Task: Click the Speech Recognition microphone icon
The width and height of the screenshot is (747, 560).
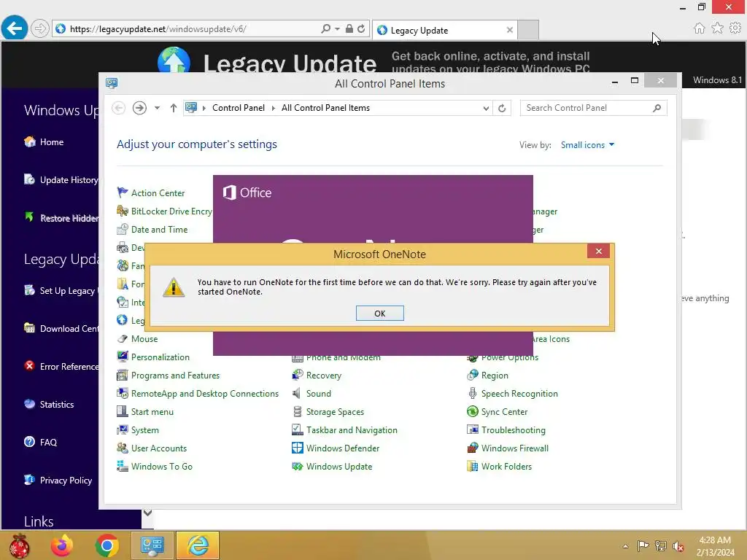Action: [x=473, y=393]
